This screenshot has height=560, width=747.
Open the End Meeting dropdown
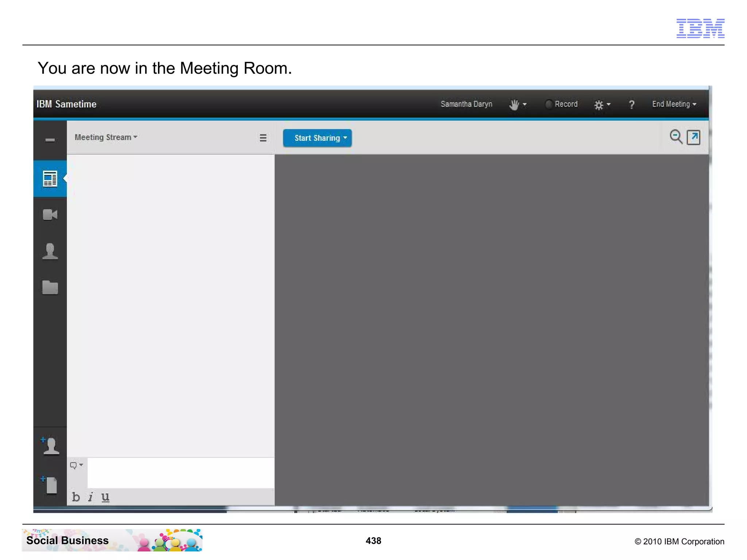[674, 104]
